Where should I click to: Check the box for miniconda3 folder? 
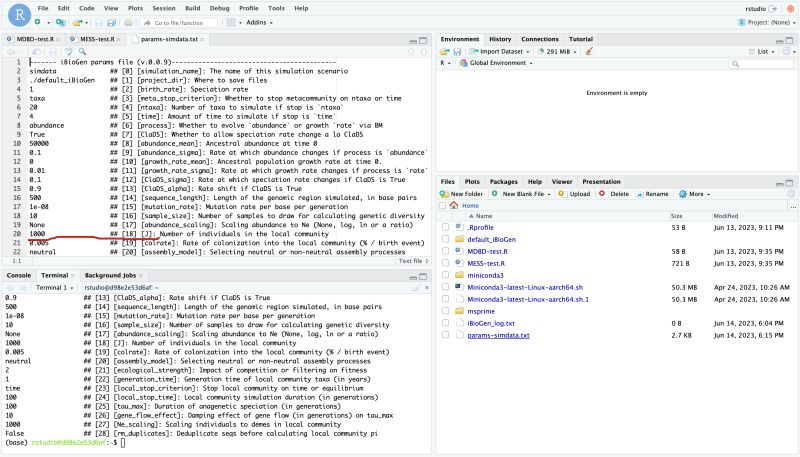pyautogui.click(x=445, y=275)
